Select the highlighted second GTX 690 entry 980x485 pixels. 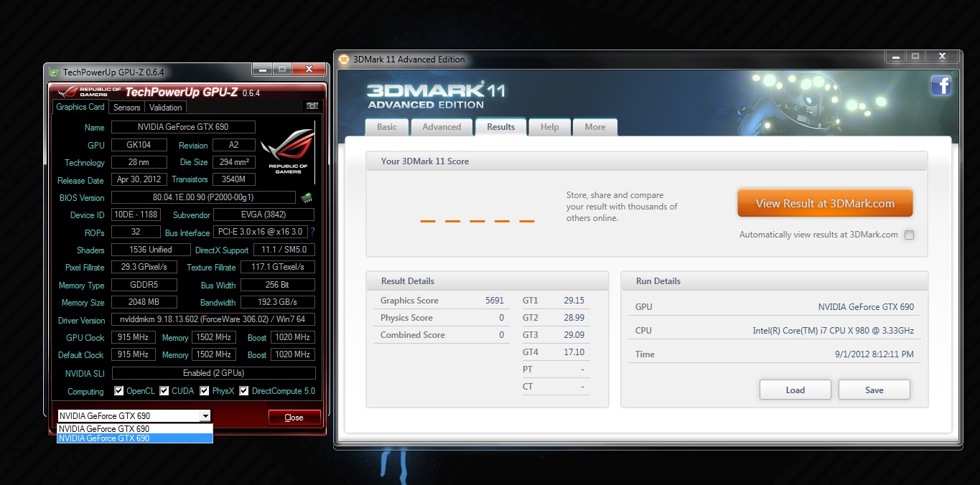pos(135,438)
